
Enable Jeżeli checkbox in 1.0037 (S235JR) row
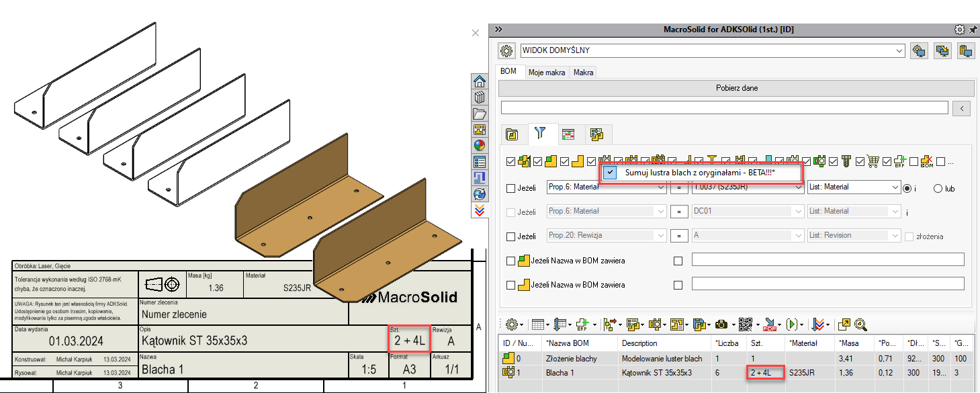click(510, 189)
